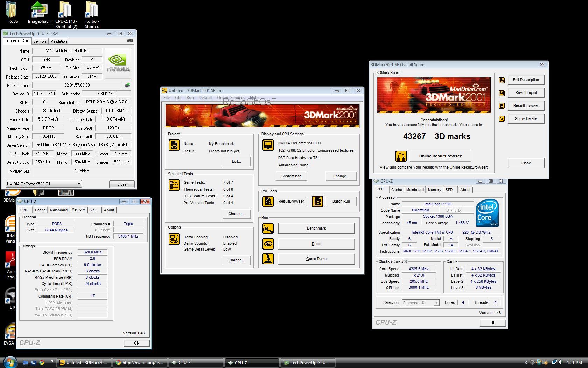
Task: Open the SPD tab in left CPU-Z window
Action: click(93, 210)
